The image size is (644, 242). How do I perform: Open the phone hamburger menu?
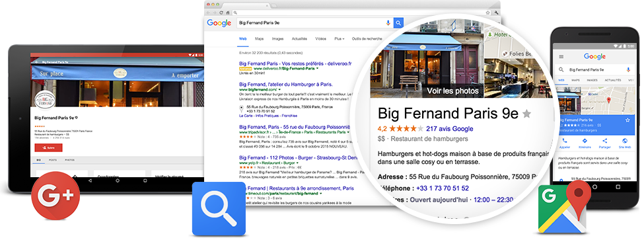click(x=561, y=57)
